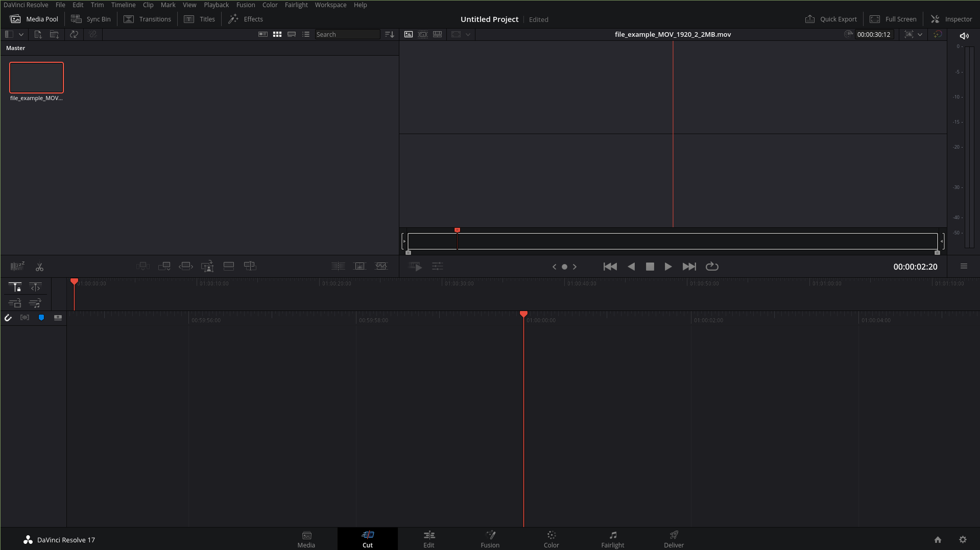
Task: Toggle loop playback
Action: click(x=712, y=267)
